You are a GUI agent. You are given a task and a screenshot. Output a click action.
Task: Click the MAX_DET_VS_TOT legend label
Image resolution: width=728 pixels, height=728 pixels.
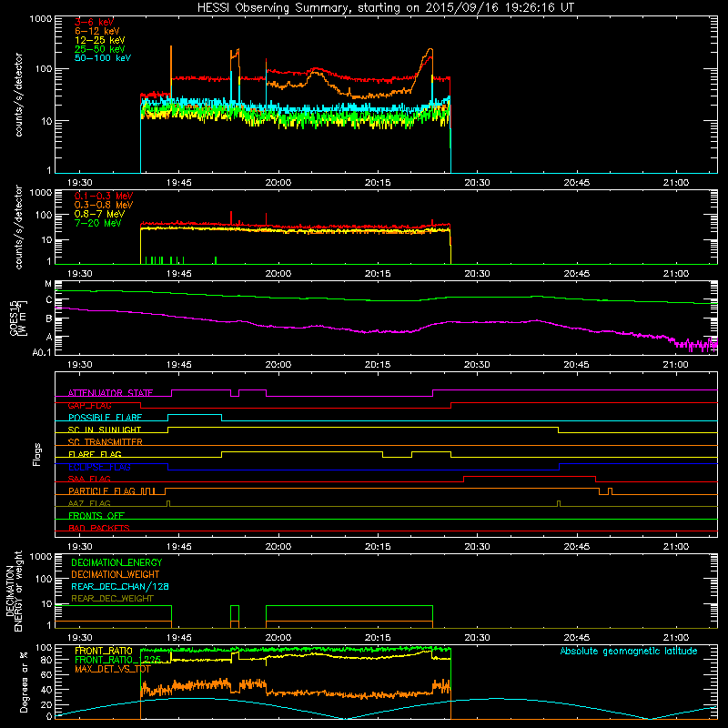(x=113, y=669)
